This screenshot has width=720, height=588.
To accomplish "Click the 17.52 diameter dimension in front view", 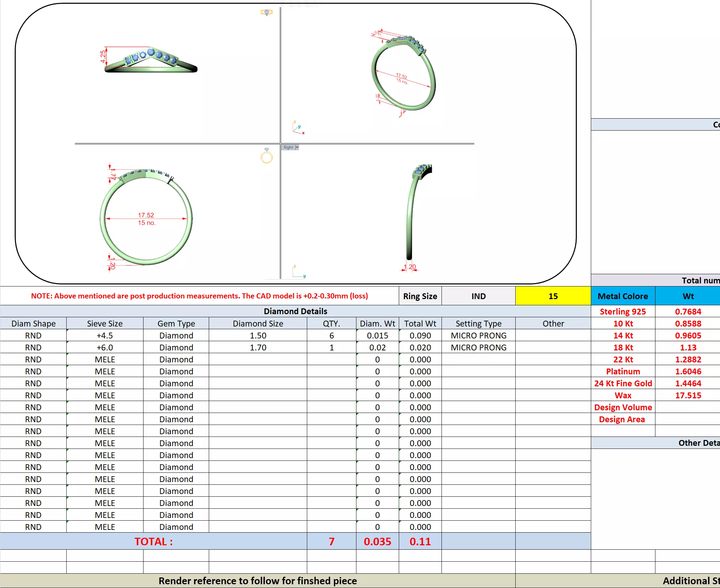I will [146, 215].
